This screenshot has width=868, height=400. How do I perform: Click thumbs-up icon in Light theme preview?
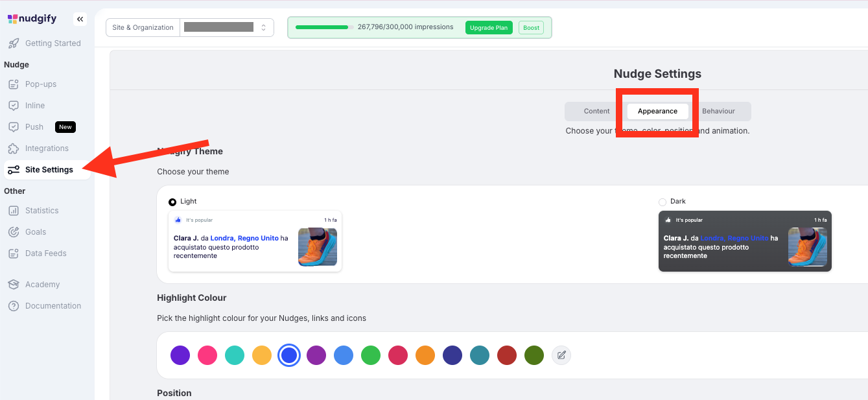tap(178, 220)
